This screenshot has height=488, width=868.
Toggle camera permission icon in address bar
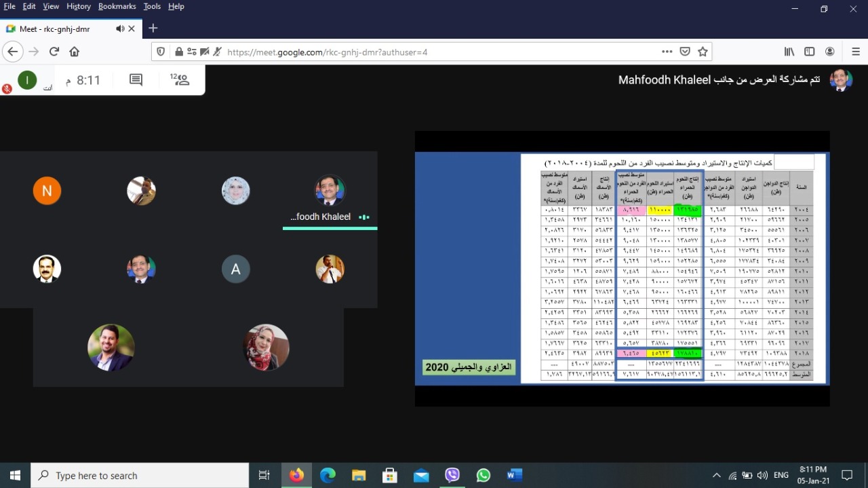point(205,52)
